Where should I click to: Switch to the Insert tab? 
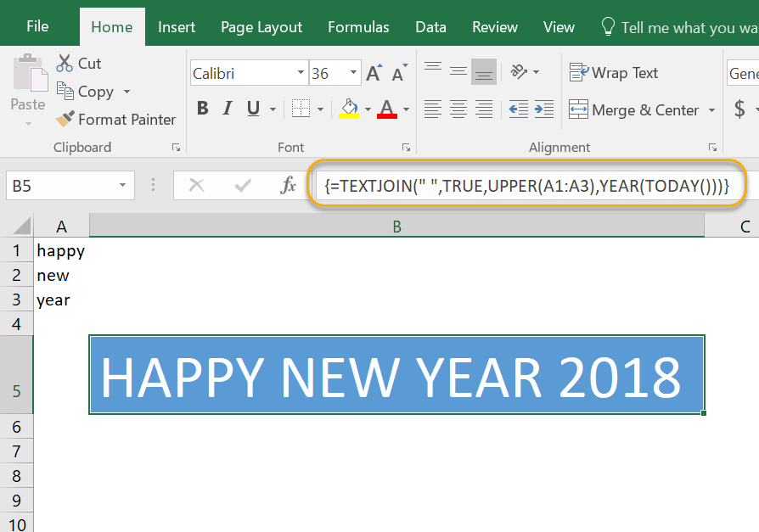[177, 27]
